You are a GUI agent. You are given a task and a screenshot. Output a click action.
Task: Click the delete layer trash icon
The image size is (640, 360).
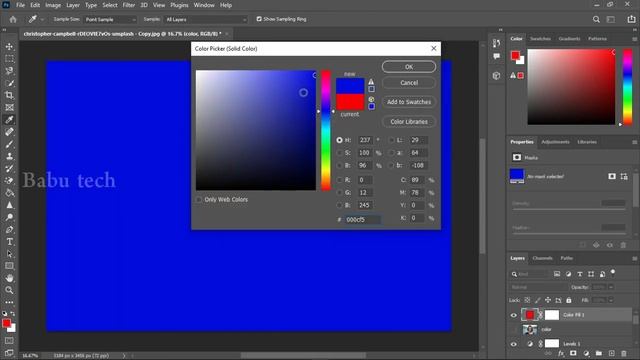click(624, 353)
